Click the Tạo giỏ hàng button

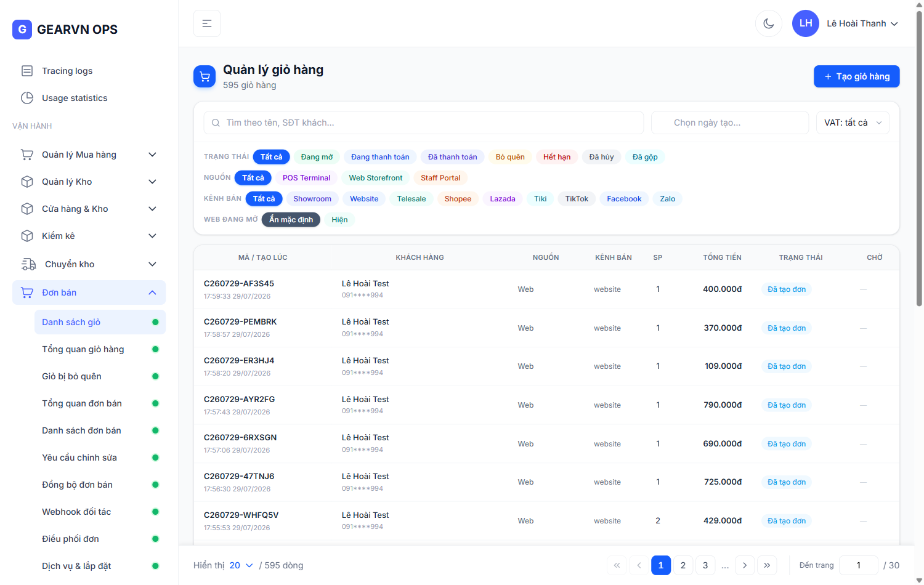click(x=856, y=76)
